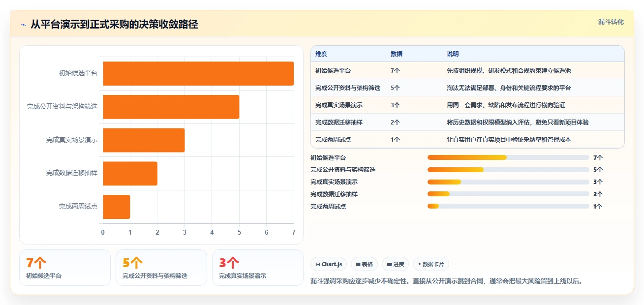
Task: Click the 完成数据迁移抽样 chart bar
Action: (x=130, y=174)
